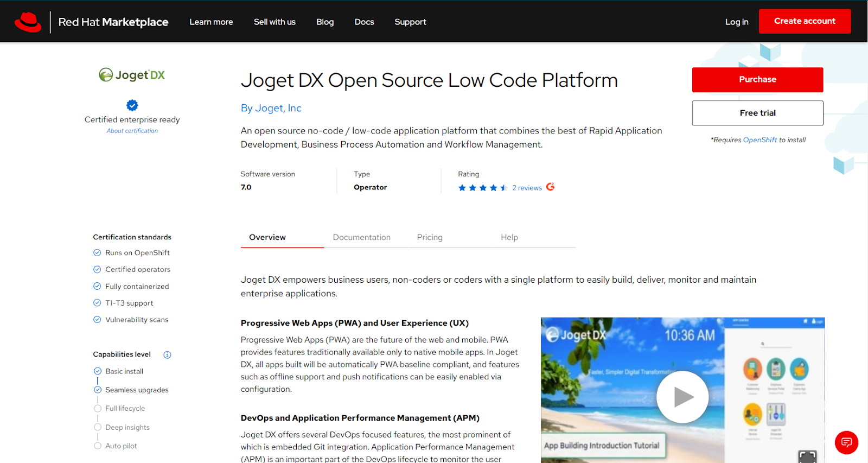Select the Overview tab
The height and width of the screenshot is (463, 868).
coord(282,237)
